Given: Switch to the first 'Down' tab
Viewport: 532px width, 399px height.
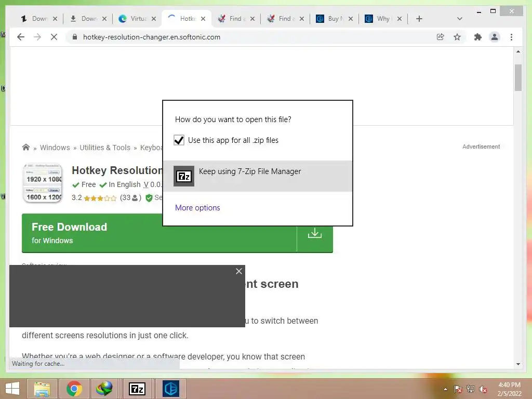Looking at the screenshot, I should pyautogui.click(x=35, y=19).
